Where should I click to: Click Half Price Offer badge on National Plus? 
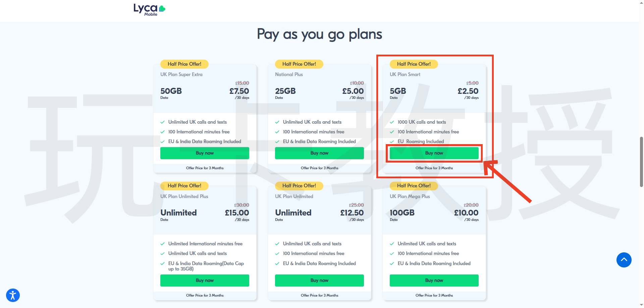[x=299, y=64]
